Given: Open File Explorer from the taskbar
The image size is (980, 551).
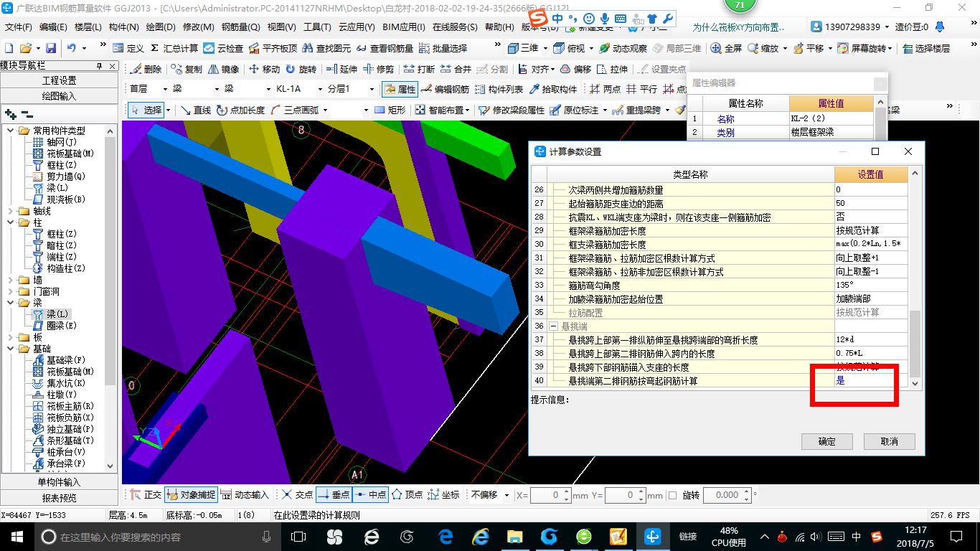Looking at the screenshot, I should pos(515,536).
